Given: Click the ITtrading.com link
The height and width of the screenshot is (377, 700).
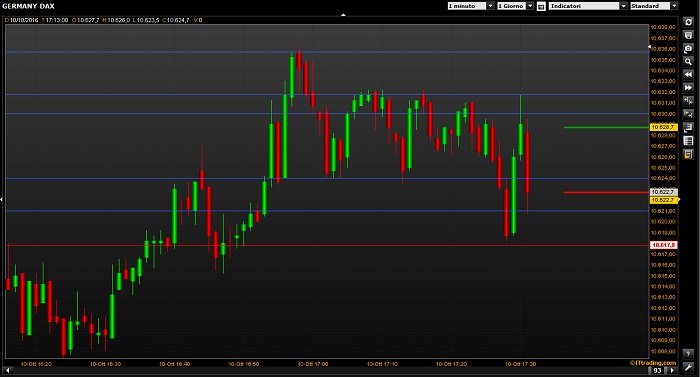Looking at the screenshot, I should pos(654,363).
